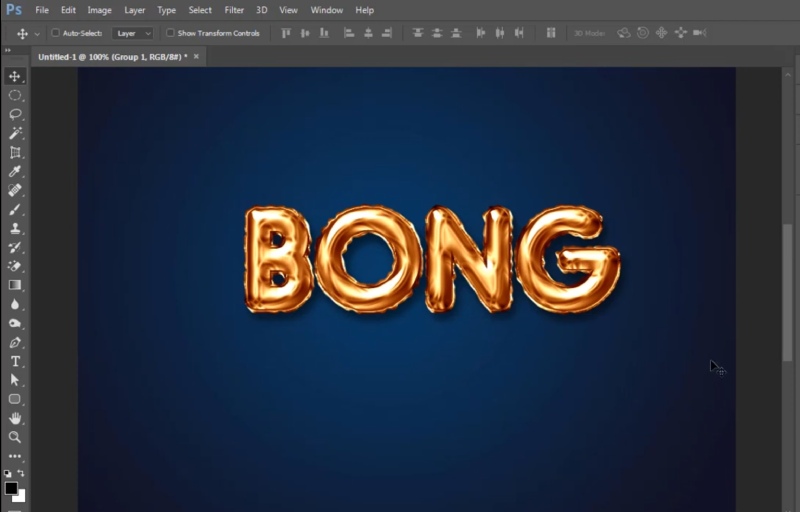Image resolution: width=800 pixels, height=512 pixels.
Task: Select the Hand tool
Action: click(x=15, y=418)
